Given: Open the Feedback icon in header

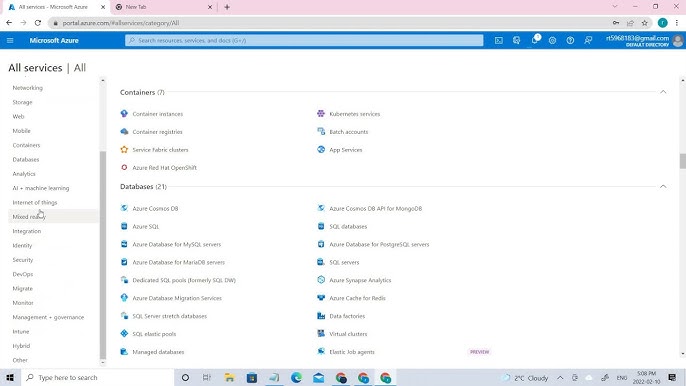Looking at the screenshot, I should [x=588, y=40].
